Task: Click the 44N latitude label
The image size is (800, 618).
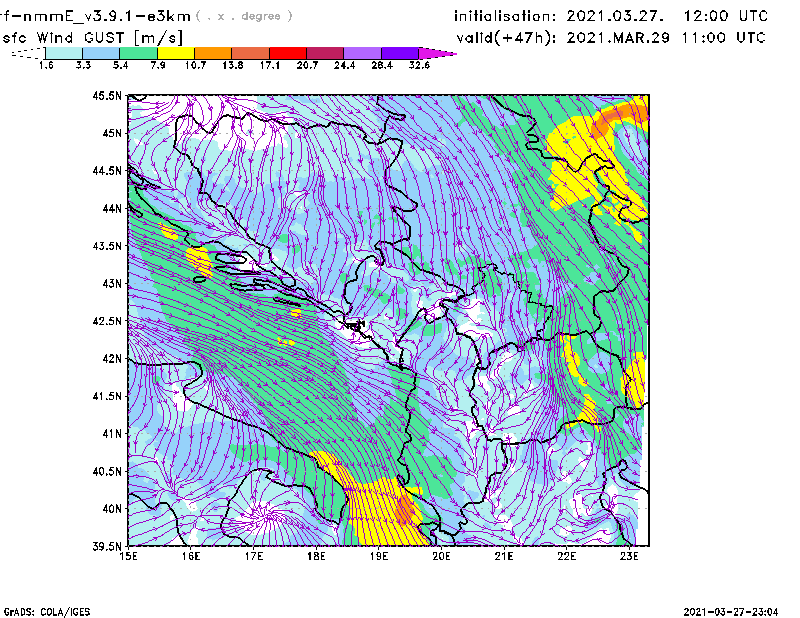Action: tap(112, 209)
